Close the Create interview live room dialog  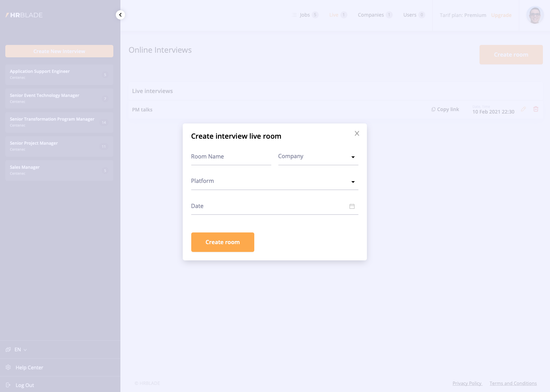(x=357, y=133)
